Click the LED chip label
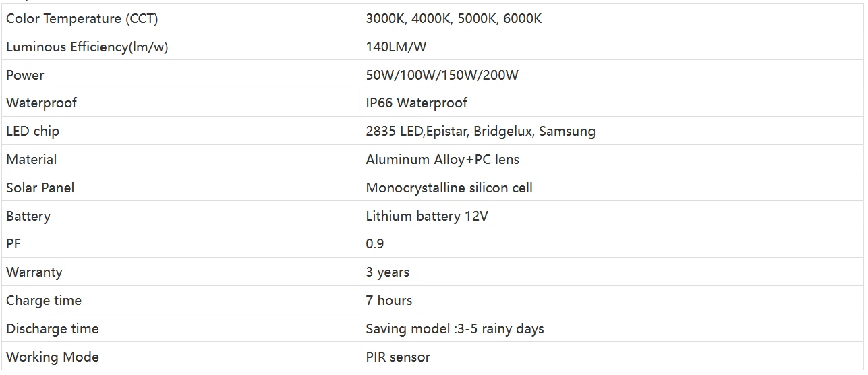Image resolution: width=868 pixels, height=375 pixels. pos(32,132)
